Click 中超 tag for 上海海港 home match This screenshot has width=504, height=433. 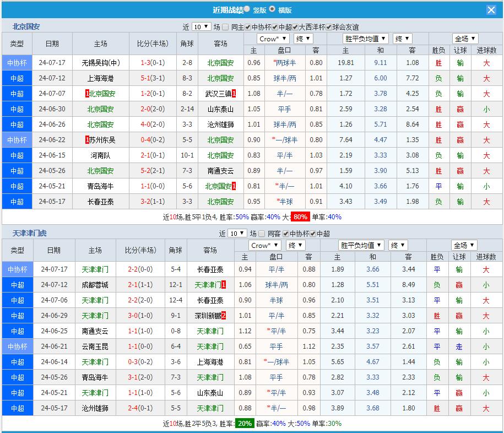tap(17, 78)
